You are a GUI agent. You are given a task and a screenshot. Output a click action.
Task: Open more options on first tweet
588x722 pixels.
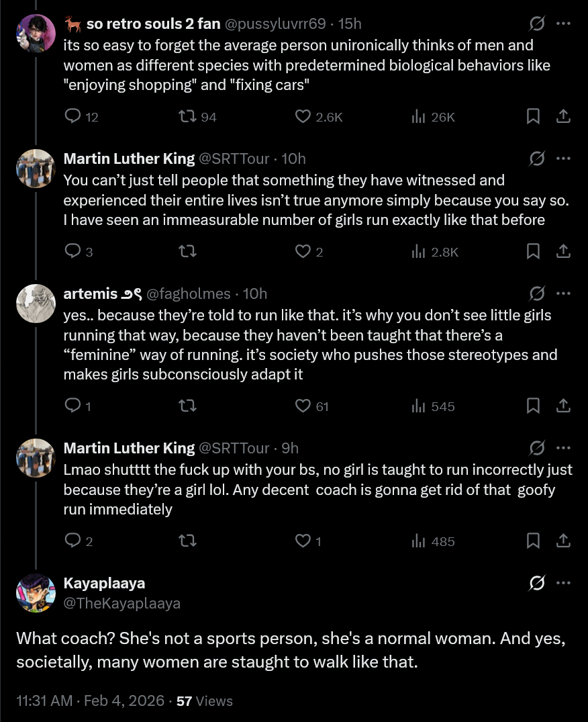click(x=564, y=24)
